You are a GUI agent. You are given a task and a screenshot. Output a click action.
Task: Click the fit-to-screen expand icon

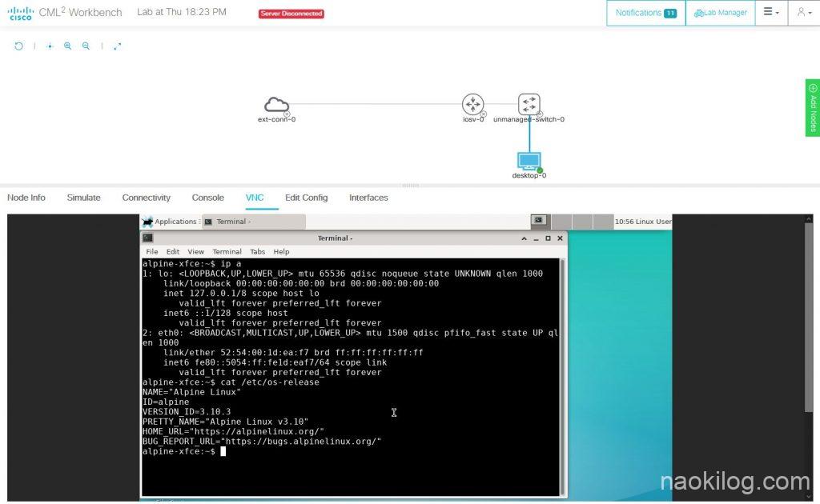click(117, 46)
